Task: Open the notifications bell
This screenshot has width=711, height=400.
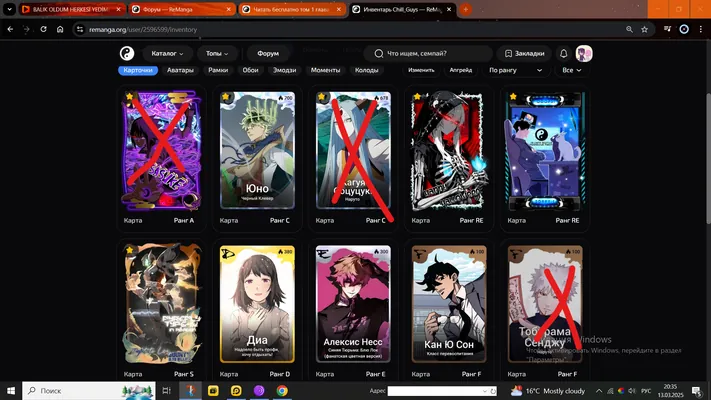Action: pos(564,54)
